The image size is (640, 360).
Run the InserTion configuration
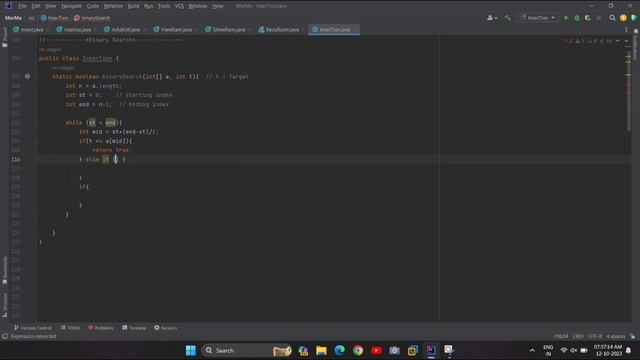[x=566, y=18]
